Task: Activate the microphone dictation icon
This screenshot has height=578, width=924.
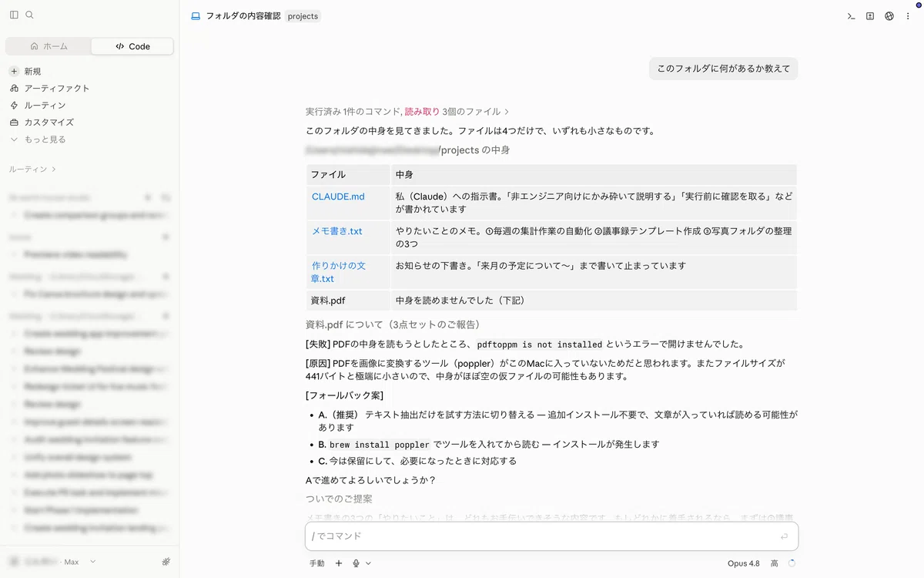Action: tap(357, 563)
